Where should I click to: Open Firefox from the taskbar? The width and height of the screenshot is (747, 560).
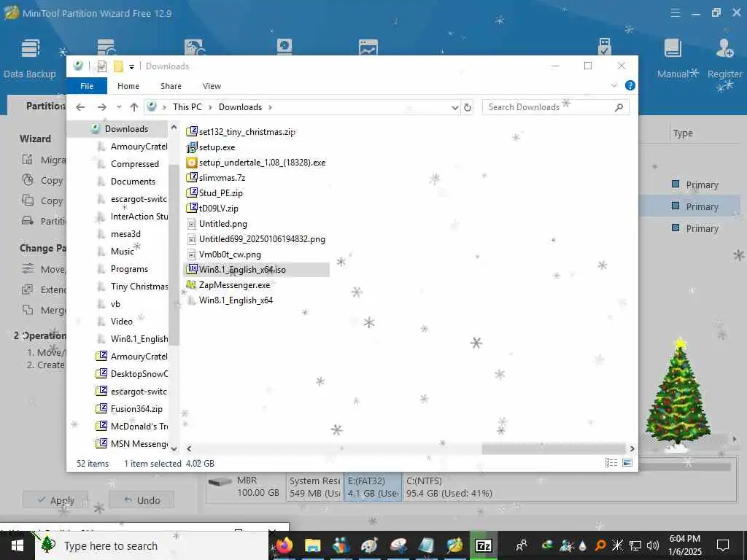click(x=285, y=545)
